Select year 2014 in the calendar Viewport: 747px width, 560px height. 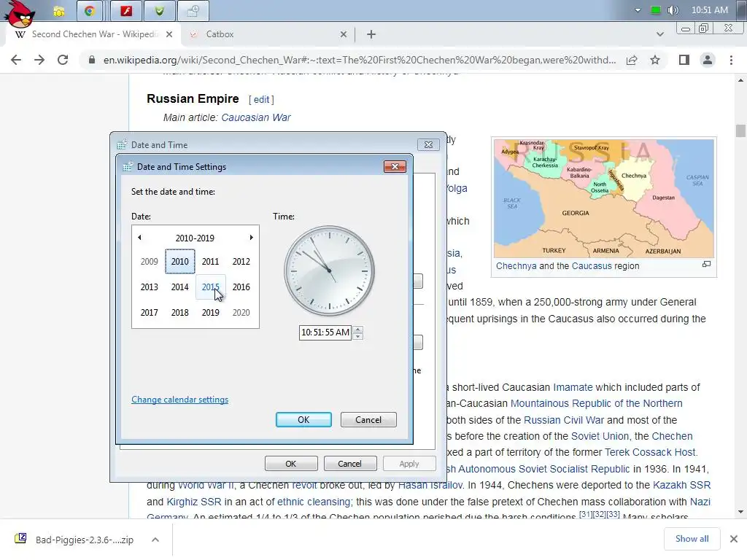coord(180,287)
